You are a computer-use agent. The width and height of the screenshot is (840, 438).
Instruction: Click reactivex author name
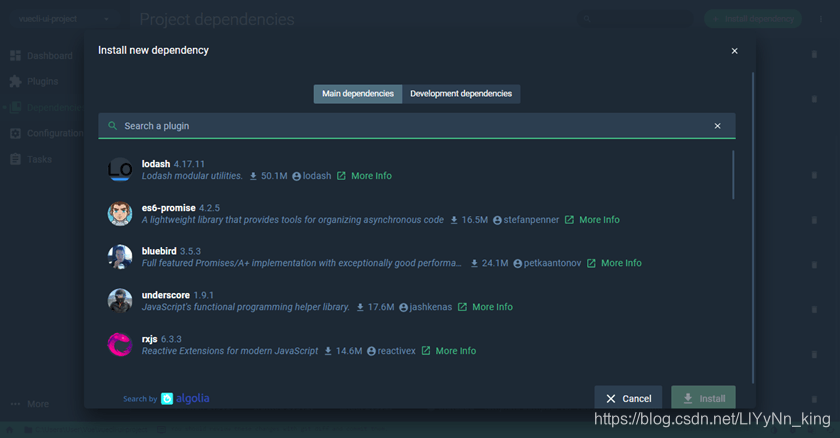tap(396, 351)
